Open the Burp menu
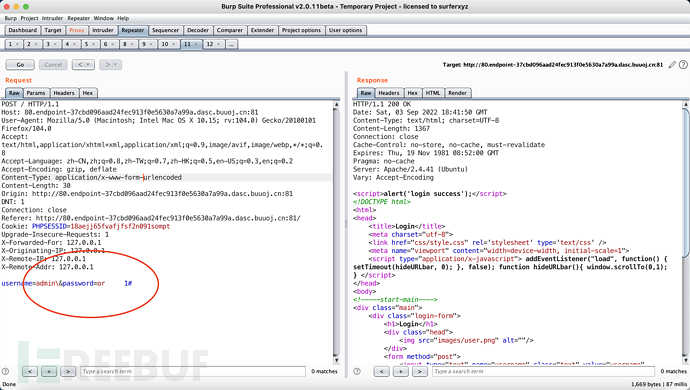The height and width of the screenshot is (390, 690). pos(11,18)
